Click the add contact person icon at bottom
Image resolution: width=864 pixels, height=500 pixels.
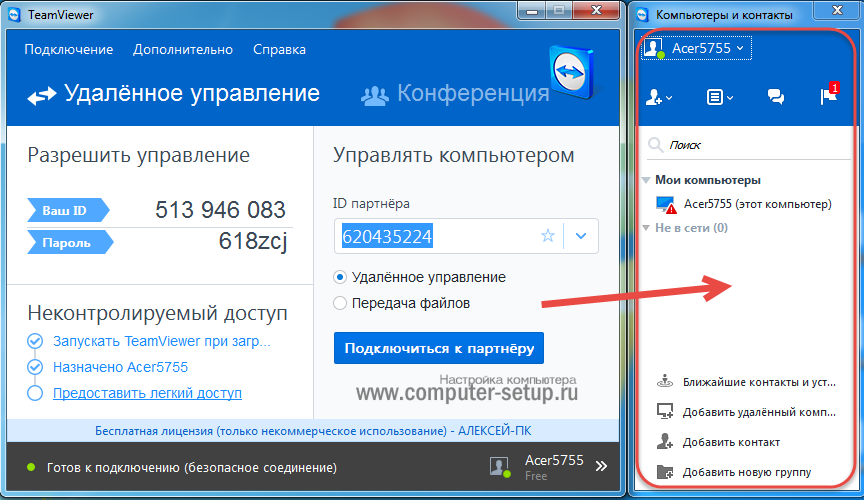pyautogui.click(x=665, y=441)
